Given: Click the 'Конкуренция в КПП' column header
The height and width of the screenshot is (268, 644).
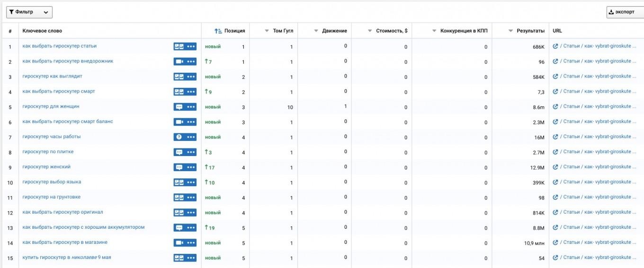Looking at the screenshot, I should click(464, 31).
